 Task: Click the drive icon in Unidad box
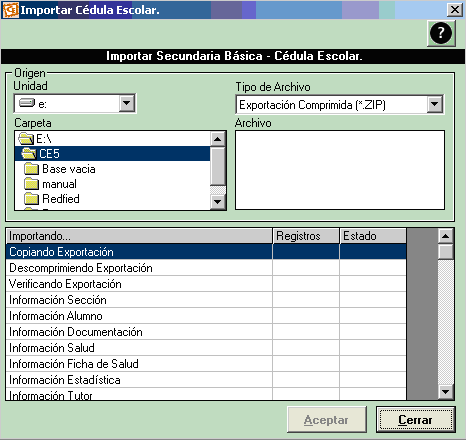coord(27,103)
